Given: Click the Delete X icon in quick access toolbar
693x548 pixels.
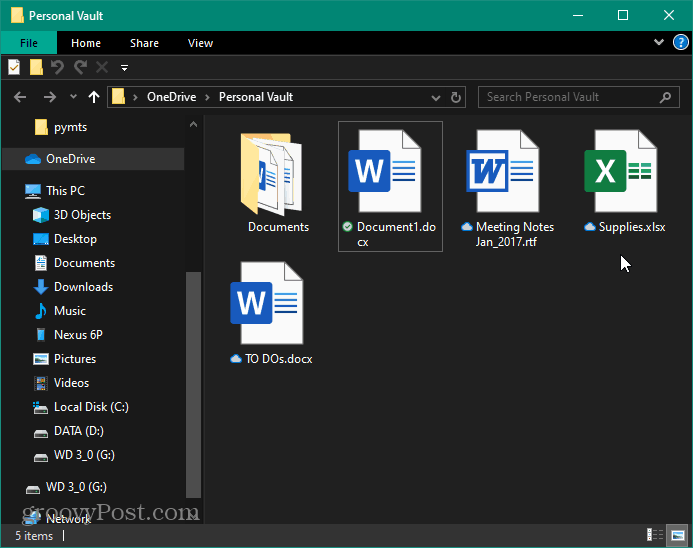Looking at the screenshot, I should tap(102, 67).
